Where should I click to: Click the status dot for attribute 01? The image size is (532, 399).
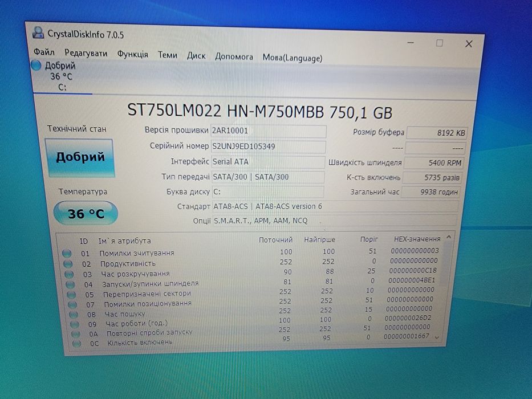(67, 253)
